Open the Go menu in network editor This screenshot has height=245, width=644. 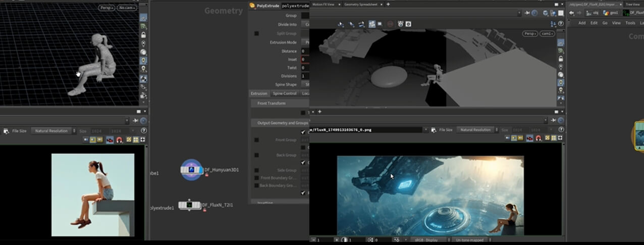(605, 23)
